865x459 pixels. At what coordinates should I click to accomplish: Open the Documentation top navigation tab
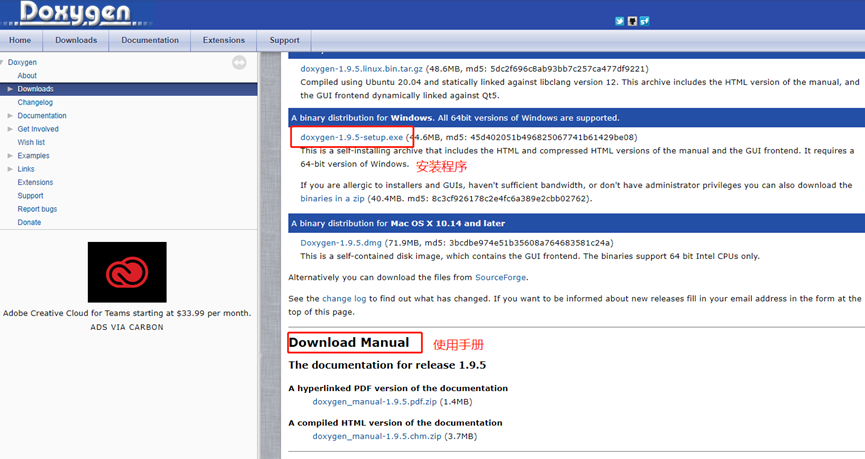pos(150,40)
